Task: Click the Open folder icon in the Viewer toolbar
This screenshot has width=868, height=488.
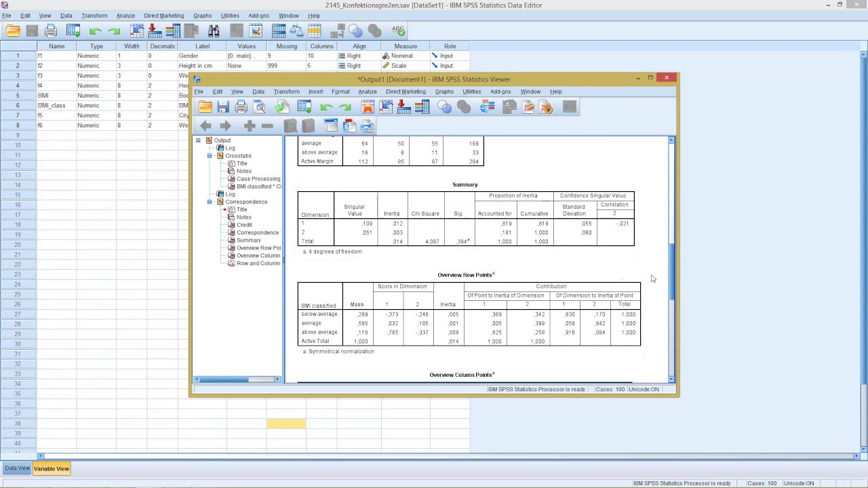Action: click(x=205, y=107)
